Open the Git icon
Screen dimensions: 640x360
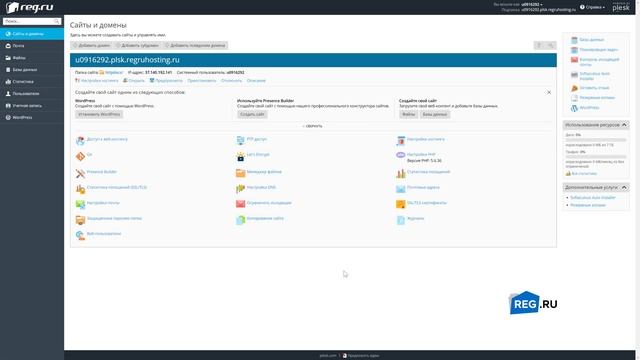click(x=80, y=156)
